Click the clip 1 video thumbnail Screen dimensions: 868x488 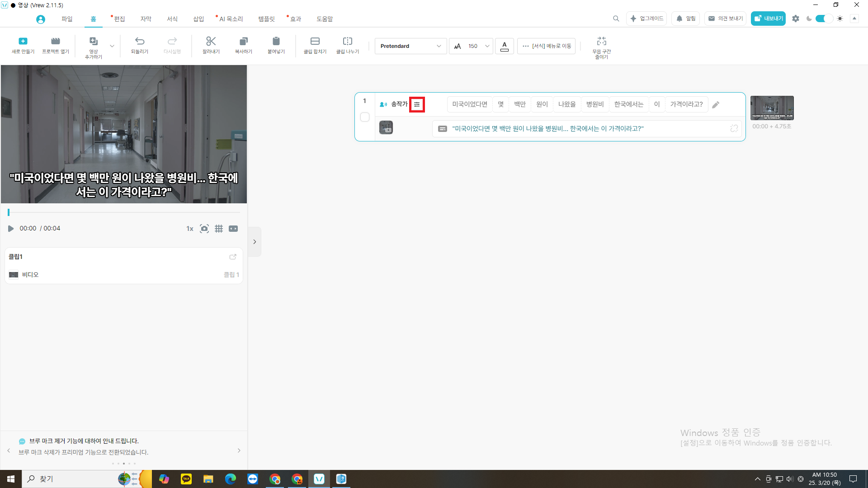[x=772, y=108]
